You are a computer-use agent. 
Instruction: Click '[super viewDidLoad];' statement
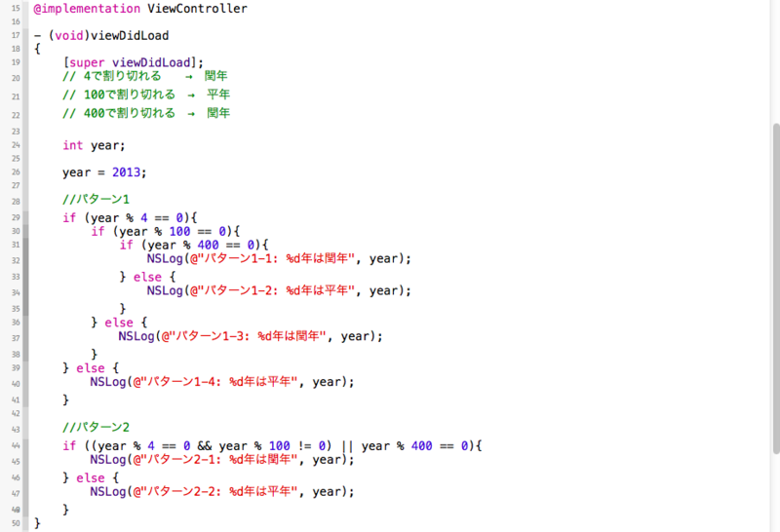(134, 62)
